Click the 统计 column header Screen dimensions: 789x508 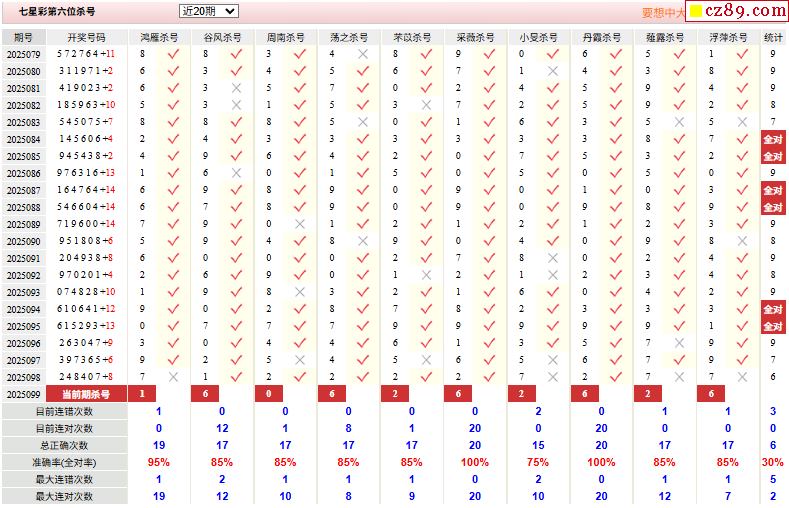click(773, 38)
